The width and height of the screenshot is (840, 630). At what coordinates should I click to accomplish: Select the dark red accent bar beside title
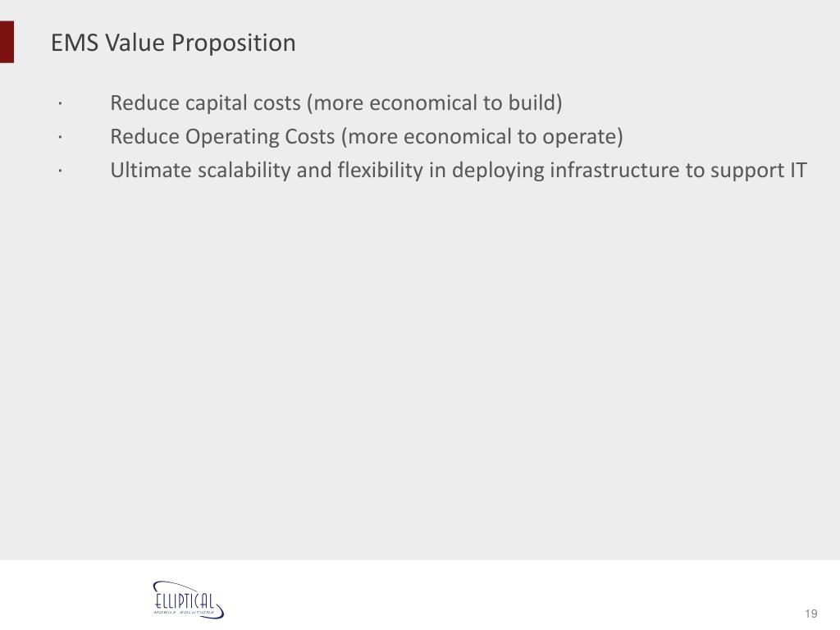[7, 43]
